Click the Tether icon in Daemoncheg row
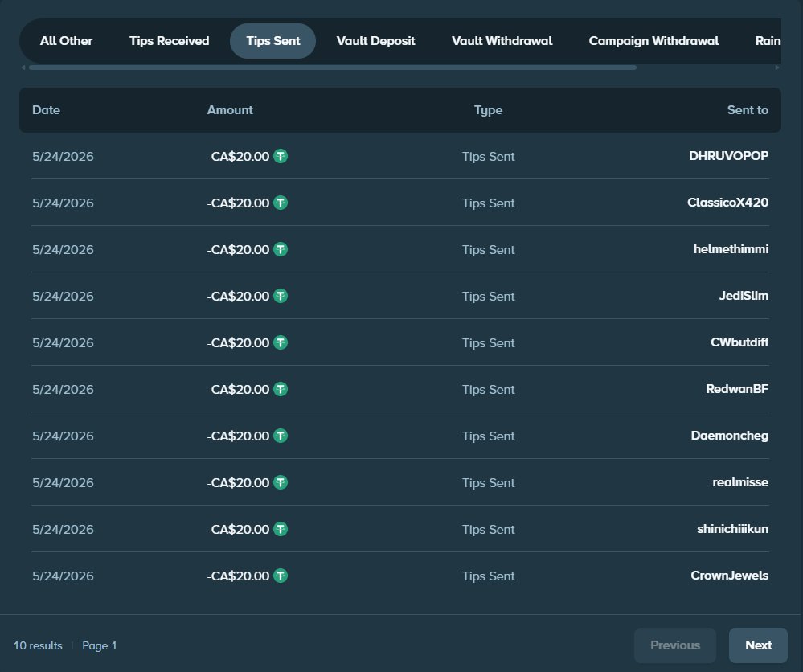The height and width of the screenshot is (672, 803). click(x=281, y=436)
